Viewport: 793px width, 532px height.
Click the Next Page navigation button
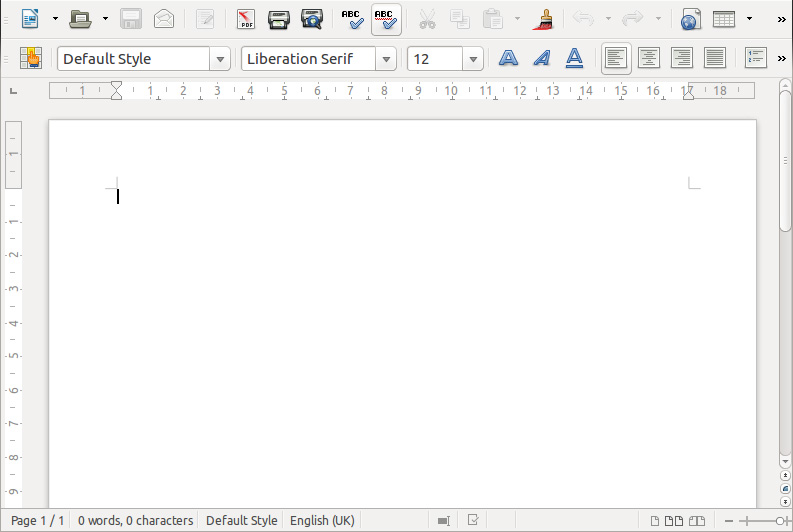(x=785, y=502)
